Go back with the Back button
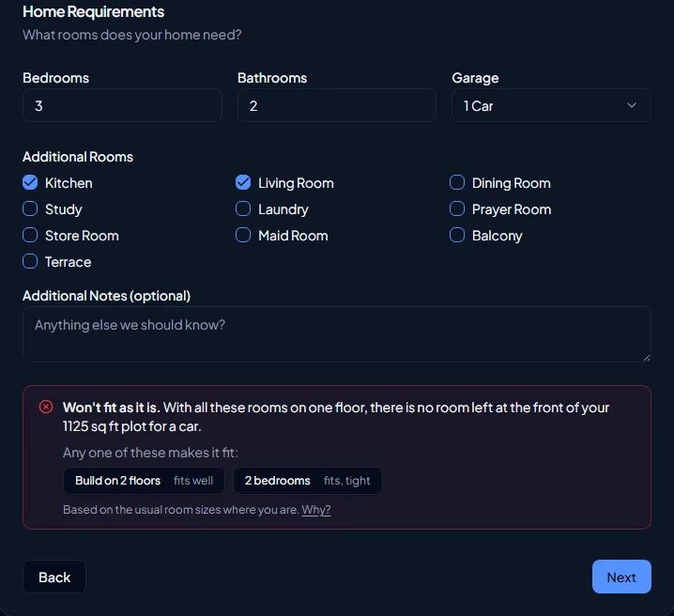This screenshot has width=674, height=616. click(54, 577)
